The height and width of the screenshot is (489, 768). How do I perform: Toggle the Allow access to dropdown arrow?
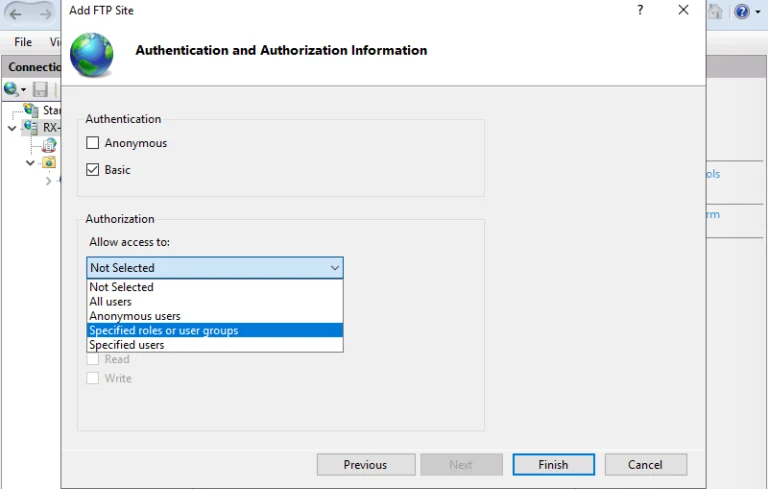335,268
